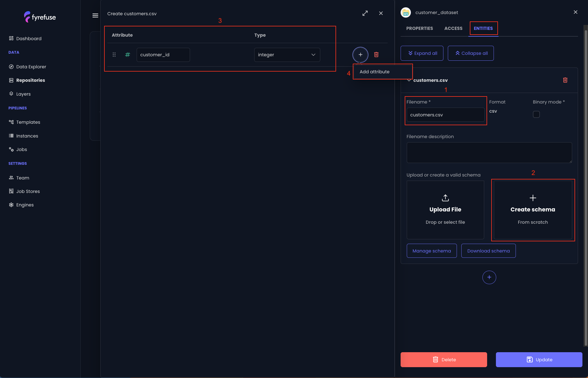Click the Team people icon
The width and height of the screenshot is (588, 378).
tap(11, 177)
